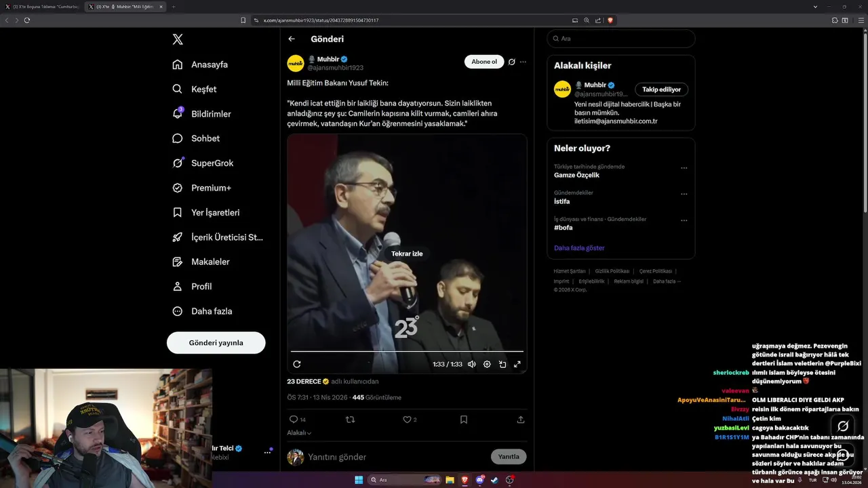
Task: Open post options three-dot menu
Action: click(523, 62)
